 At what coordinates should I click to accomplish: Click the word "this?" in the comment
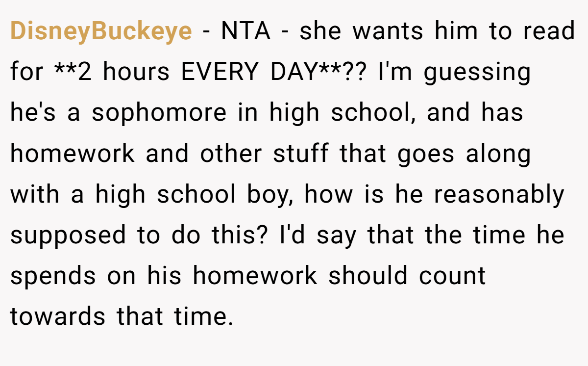coord(240,235)
